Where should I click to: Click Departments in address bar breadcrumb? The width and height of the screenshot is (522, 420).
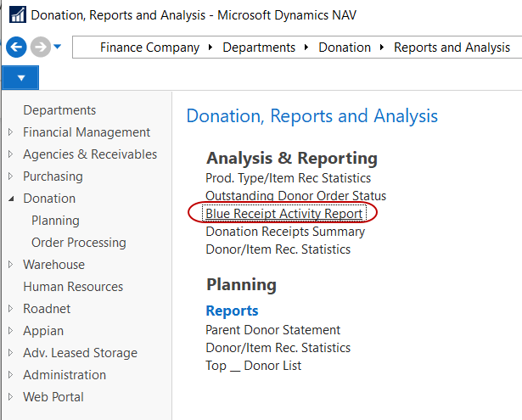tap(259, 48)
